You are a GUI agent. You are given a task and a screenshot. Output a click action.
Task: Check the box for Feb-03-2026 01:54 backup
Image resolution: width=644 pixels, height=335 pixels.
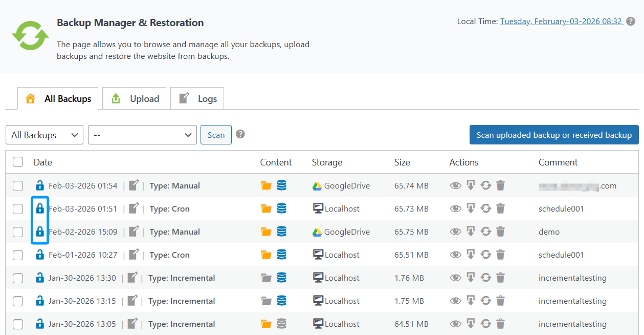18,185
